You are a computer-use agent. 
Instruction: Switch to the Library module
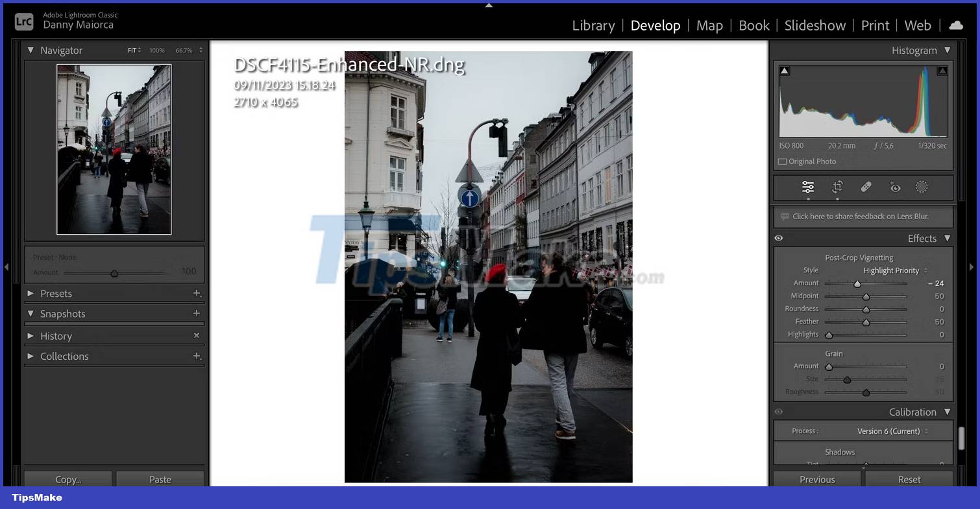point(593,25)
